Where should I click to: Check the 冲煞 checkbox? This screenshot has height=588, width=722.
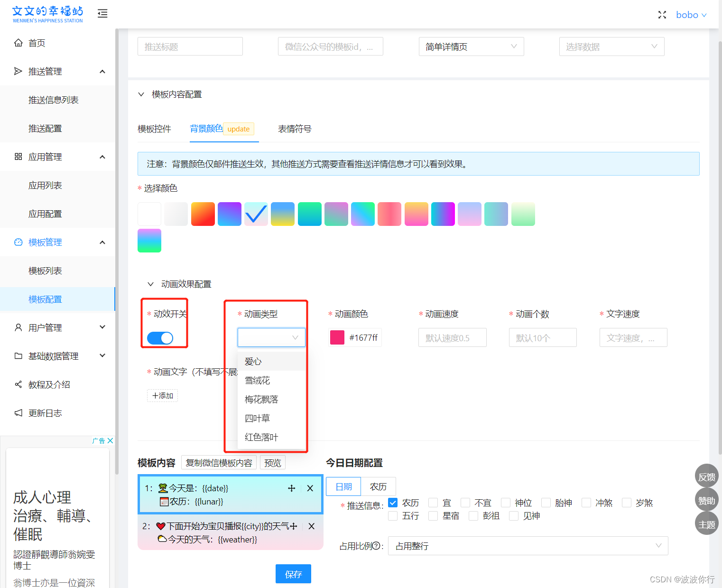click(586, 503)
